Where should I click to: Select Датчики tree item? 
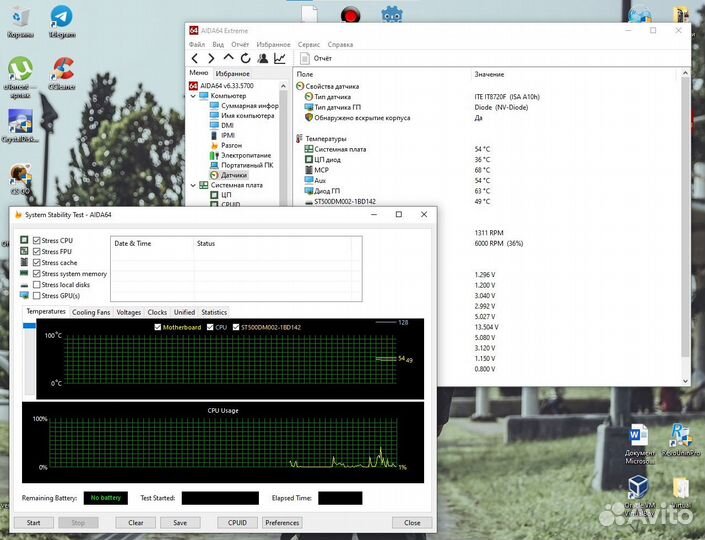pyautogui.click(x=229, y=175)
